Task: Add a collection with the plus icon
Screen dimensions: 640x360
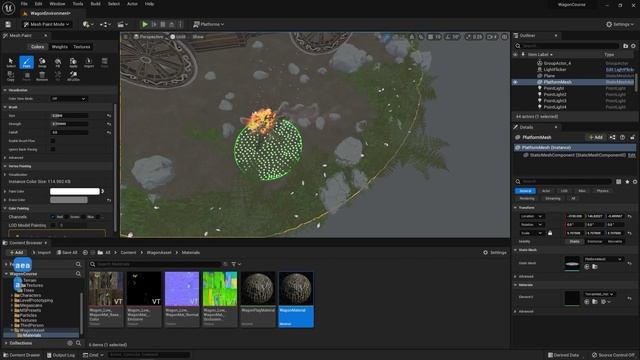Action: (70, 343)
